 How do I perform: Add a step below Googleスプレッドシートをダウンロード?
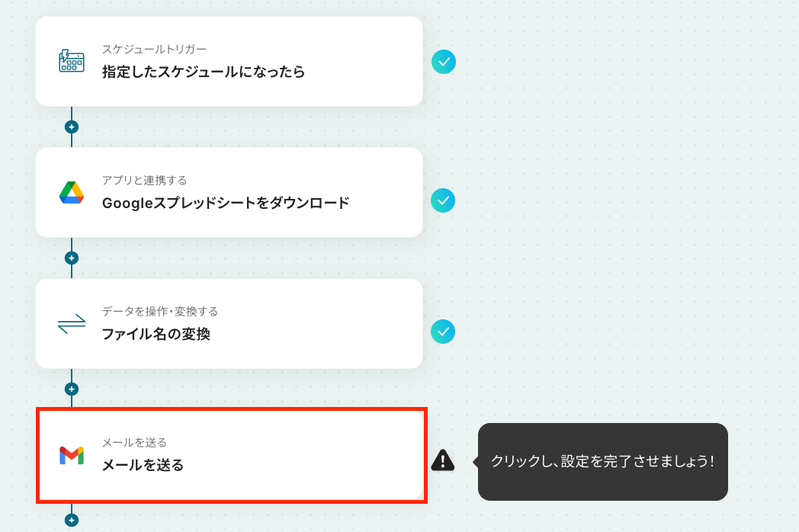(72, 258)
